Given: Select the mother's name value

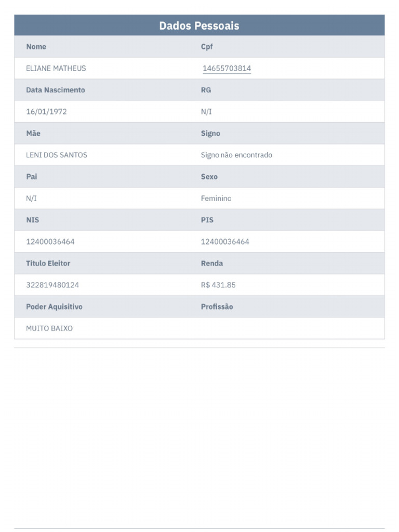Looking at the screenshot, I should pyautogui.click(x=57, y=155).
